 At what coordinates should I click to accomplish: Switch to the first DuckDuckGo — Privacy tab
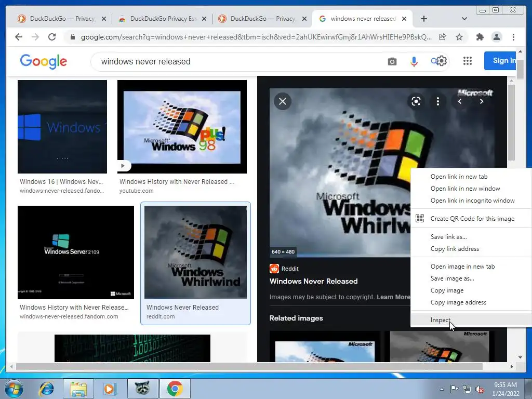tap(58, 19)
